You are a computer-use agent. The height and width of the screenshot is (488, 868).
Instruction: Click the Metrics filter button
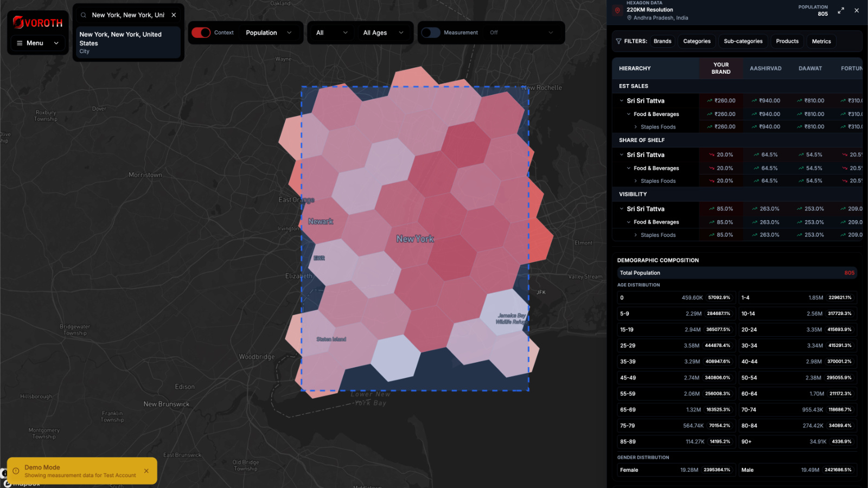point(821,41)
